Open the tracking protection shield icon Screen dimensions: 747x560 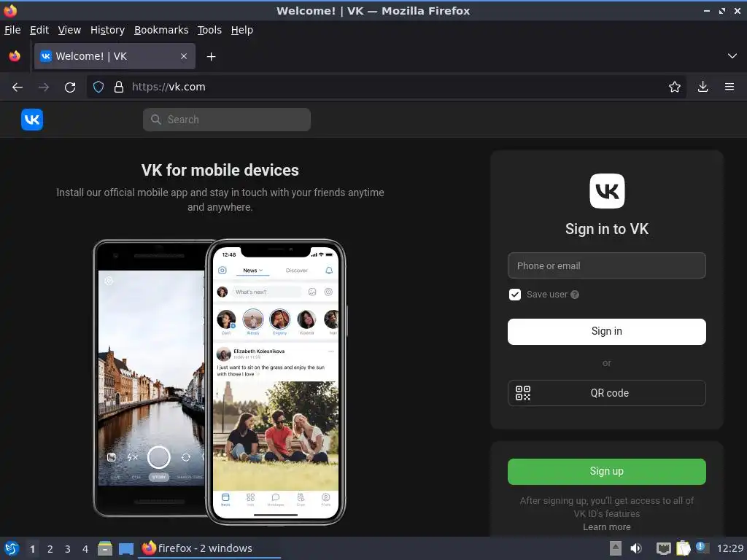click(x=98, y=87)
